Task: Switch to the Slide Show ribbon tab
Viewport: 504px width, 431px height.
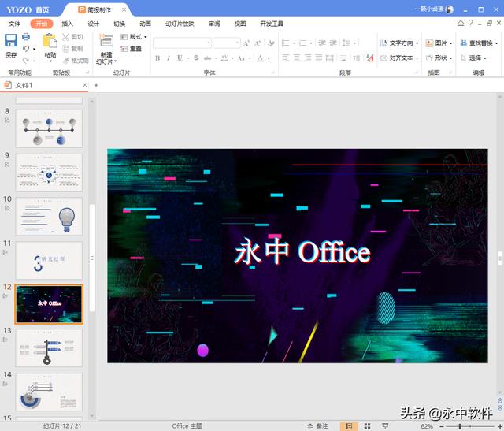Action: 180,24
